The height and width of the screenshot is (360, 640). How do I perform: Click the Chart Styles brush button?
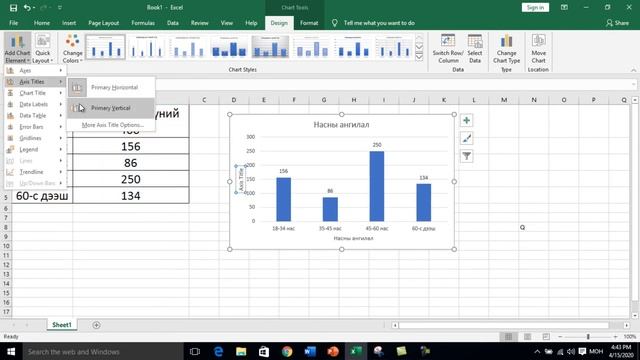point(467,138)
